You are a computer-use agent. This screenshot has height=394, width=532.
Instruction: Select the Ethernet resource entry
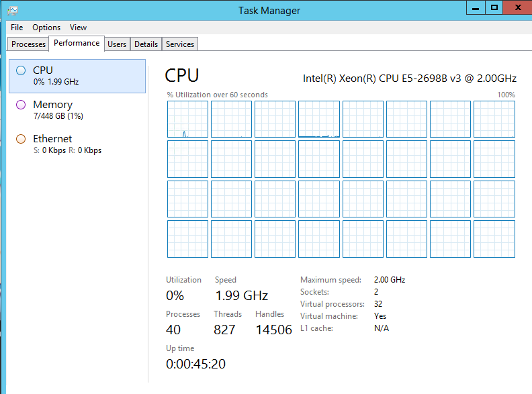tap(77, 144)
